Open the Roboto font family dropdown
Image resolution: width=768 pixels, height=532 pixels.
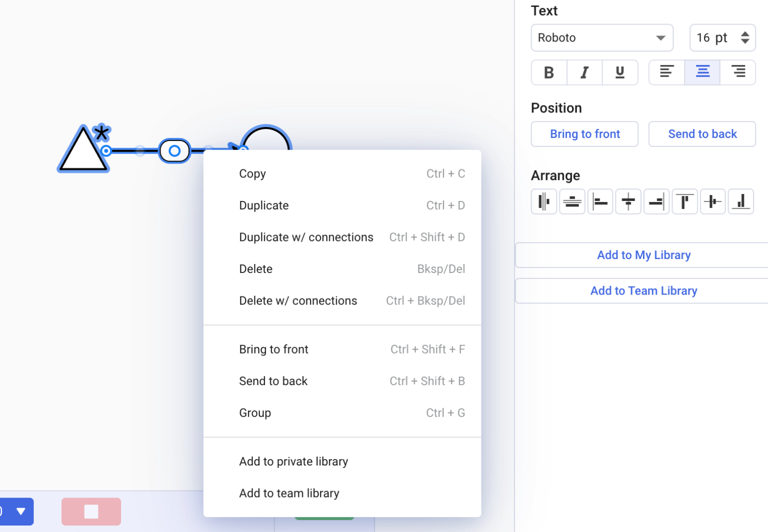pos(602,37)
